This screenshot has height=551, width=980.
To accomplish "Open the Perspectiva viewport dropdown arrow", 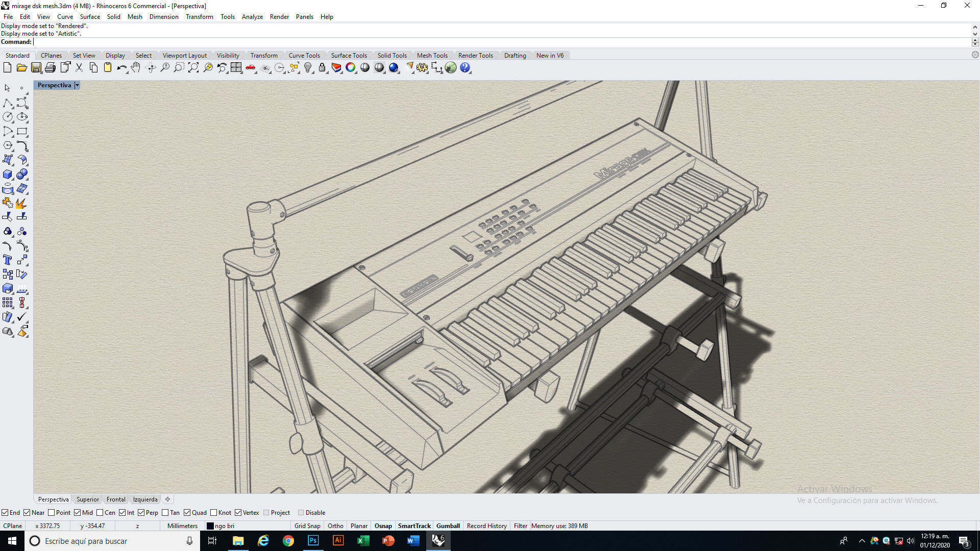I will (77, 85).
